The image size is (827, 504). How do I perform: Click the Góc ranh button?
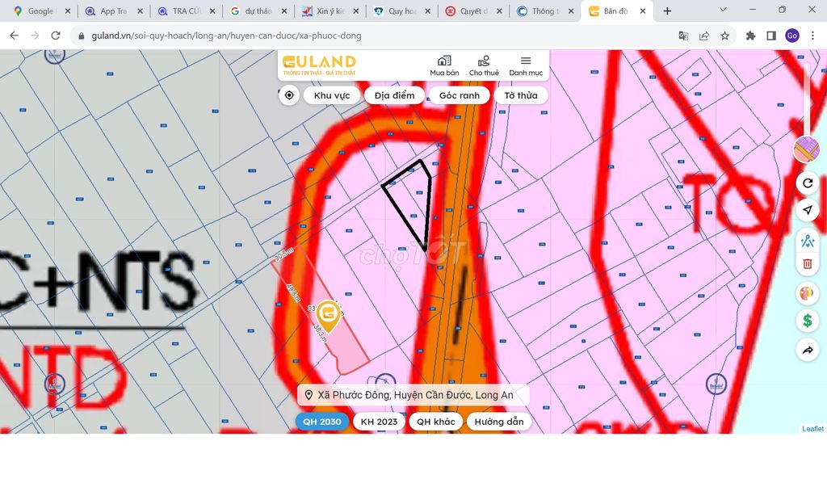click(x=460, y=95)
